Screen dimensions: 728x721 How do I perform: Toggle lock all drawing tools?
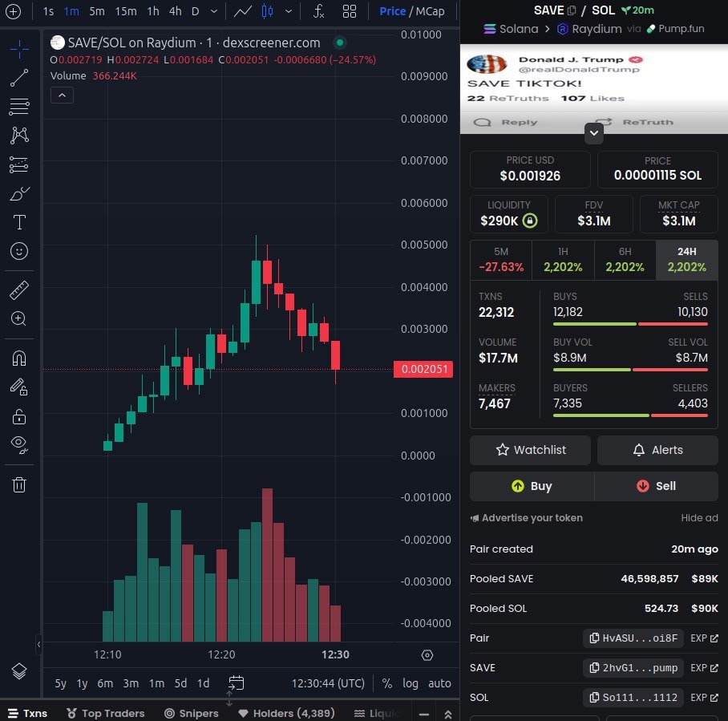point(19,416)
